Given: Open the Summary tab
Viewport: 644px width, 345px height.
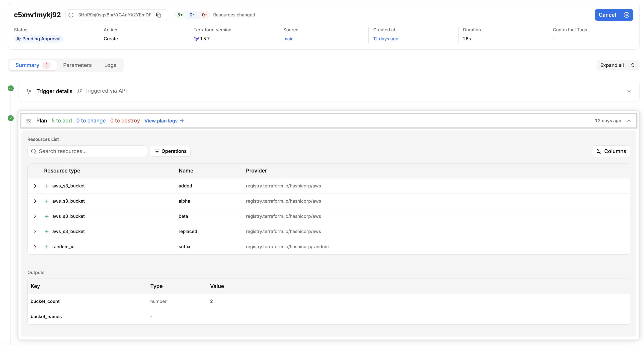Looking at the screenshot, I should [33, 65].
